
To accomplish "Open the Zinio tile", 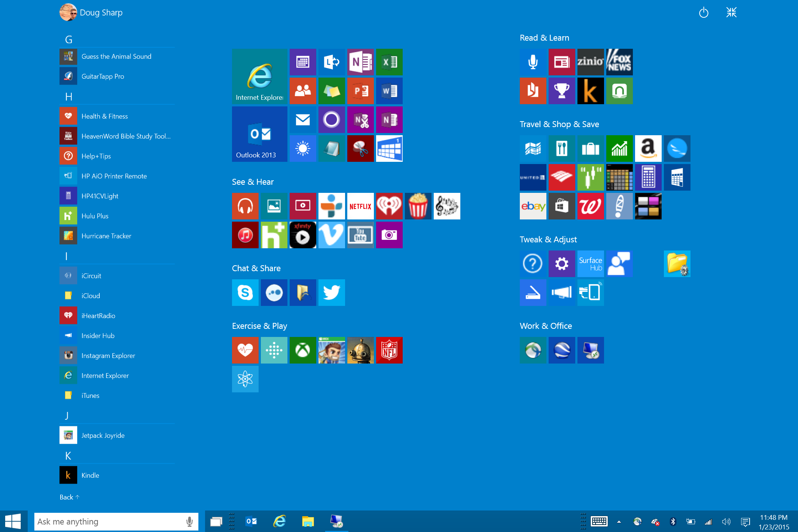I will (591, 62).
